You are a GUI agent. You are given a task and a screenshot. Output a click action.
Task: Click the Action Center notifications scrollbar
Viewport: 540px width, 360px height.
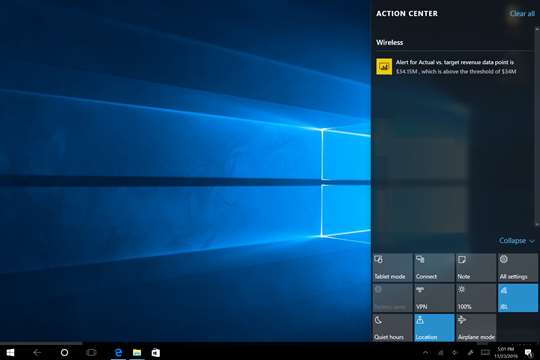tap(537, 126)
